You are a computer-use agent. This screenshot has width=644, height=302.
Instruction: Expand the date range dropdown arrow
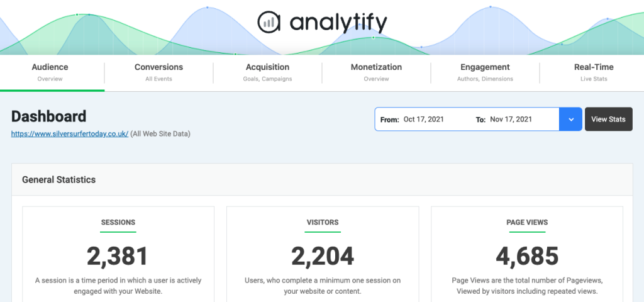click(570, 119)
